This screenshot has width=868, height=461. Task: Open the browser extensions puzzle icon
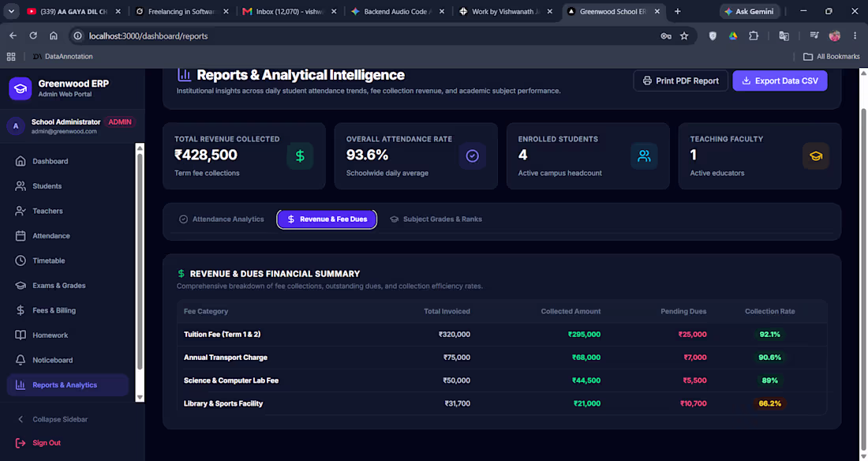(754, 36)
